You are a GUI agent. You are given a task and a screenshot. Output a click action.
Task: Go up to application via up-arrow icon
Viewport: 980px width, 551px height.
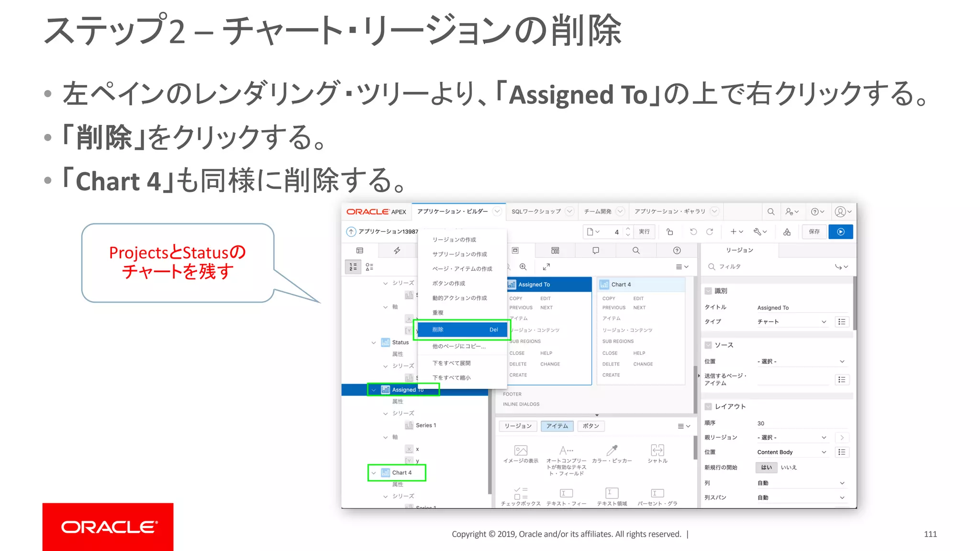coord(351,231)
